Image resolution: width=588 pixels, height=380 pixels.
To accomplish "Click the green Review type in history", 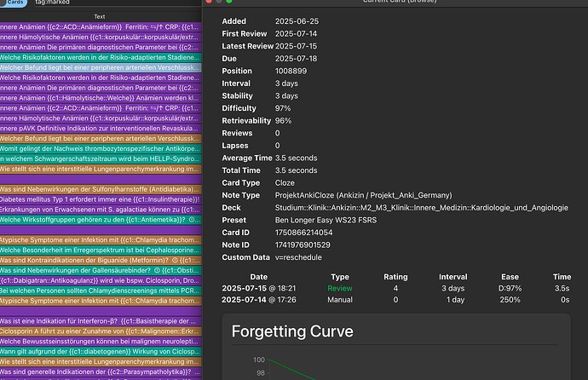I will click(x=340, y=288).
